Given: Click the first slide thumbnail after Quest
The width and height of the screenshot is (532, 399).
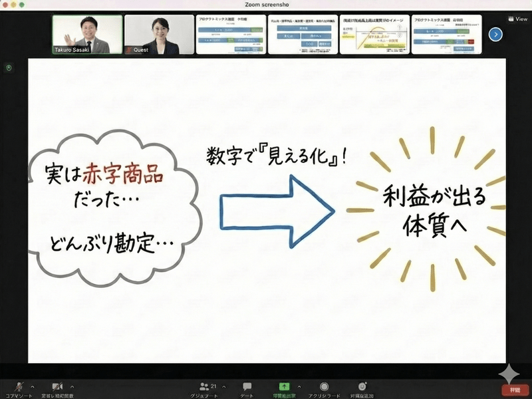Looking at the screenshot, I should [x=230, y=35].
